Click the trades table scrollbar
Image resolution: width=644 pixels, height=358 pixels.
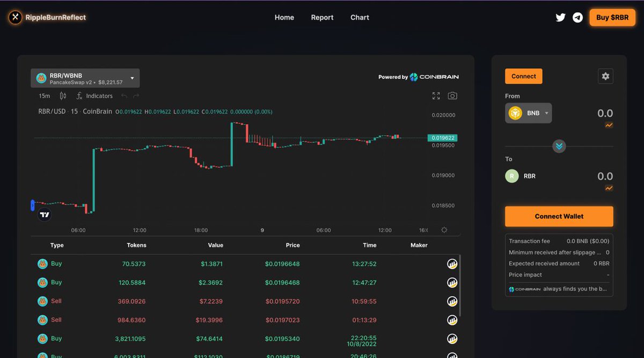tap(460, 285)
